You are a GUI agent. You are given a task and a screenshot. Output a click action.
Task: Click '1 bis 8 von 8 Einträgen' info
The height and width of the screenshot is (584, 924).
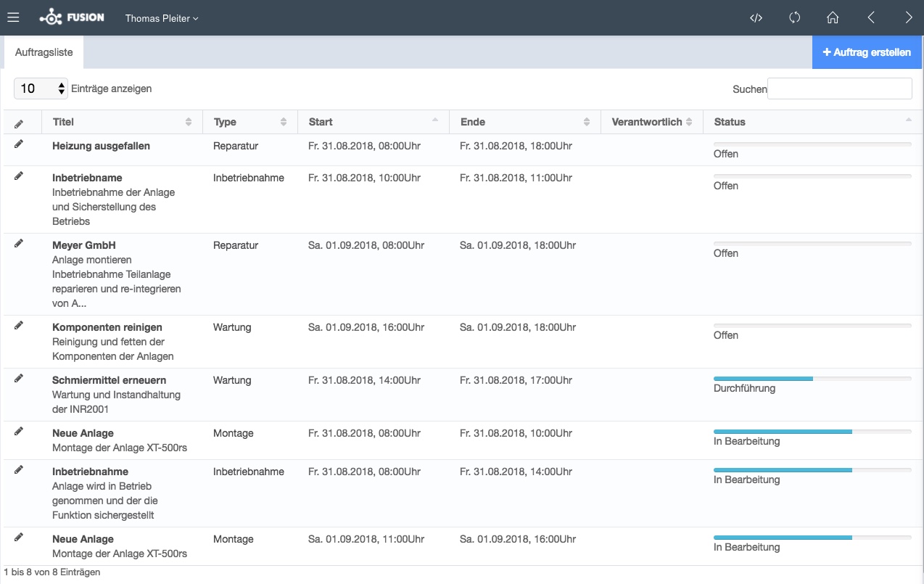tap(52, 572)
